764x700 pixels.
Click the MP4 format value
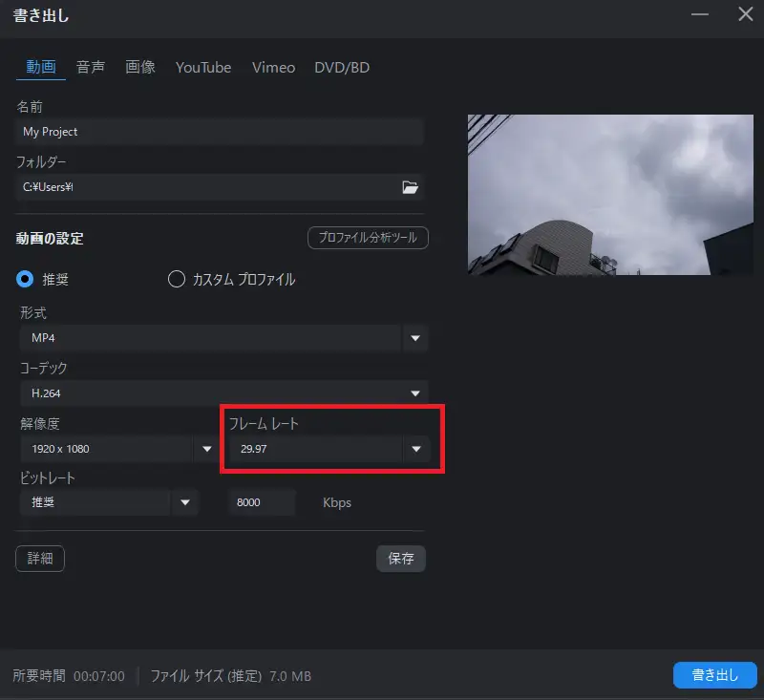click(43, 338)
